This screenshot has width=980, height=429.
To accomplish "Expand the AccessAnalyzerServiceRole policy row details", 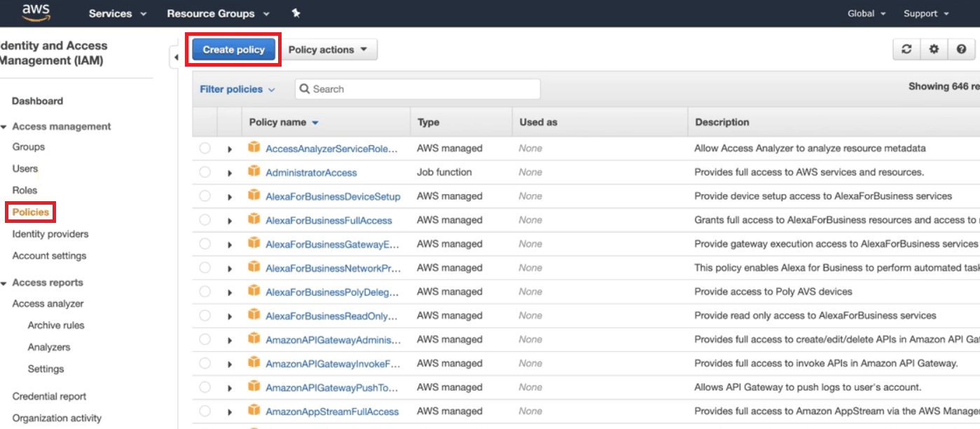I will 230,149.
